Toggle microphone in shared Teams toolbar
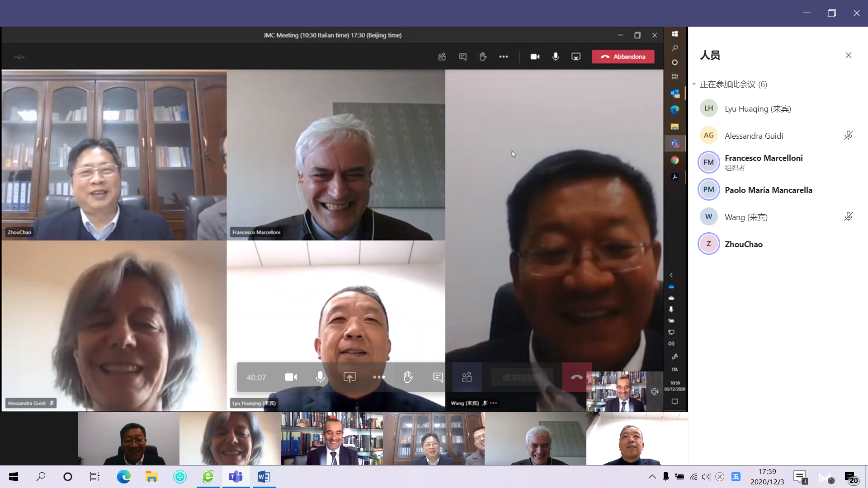The image size is (868, 488). click(556, 56)
